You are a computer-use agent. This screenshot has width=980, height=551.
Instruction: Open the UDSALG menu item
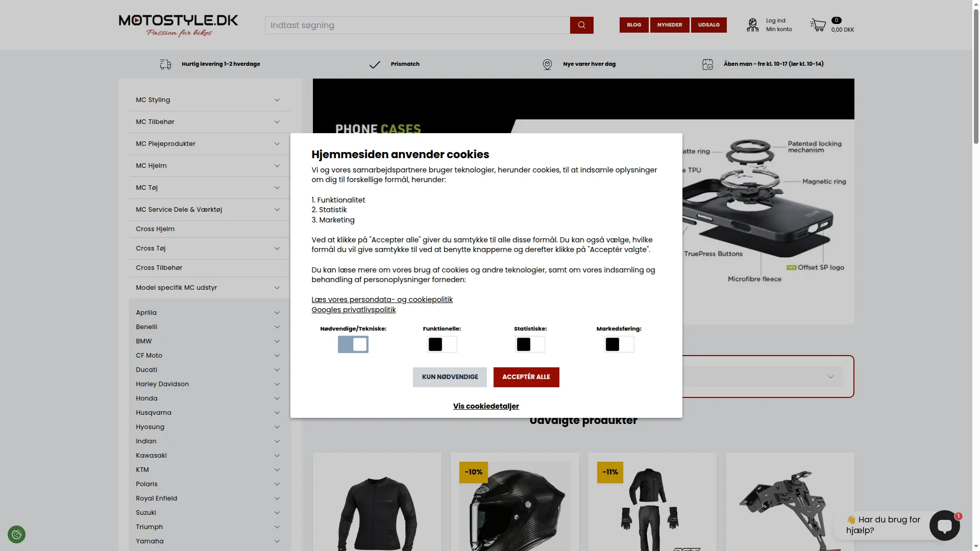click(x=709, y=25)
